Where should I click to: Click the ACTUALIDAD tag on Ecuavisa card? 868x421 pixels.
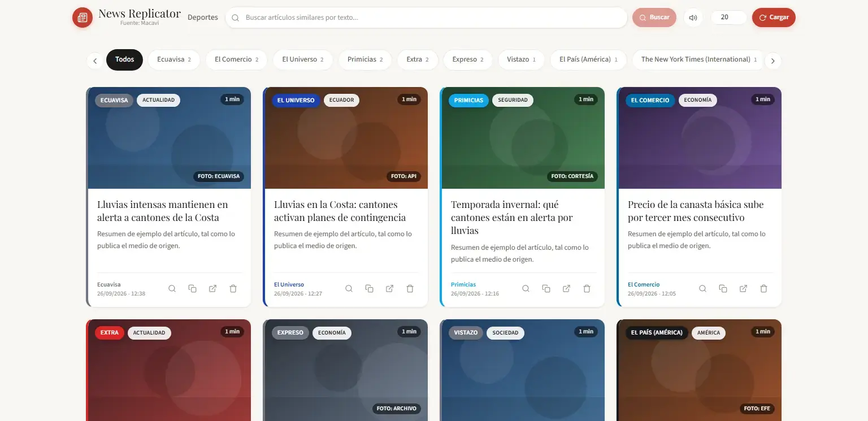158,101
